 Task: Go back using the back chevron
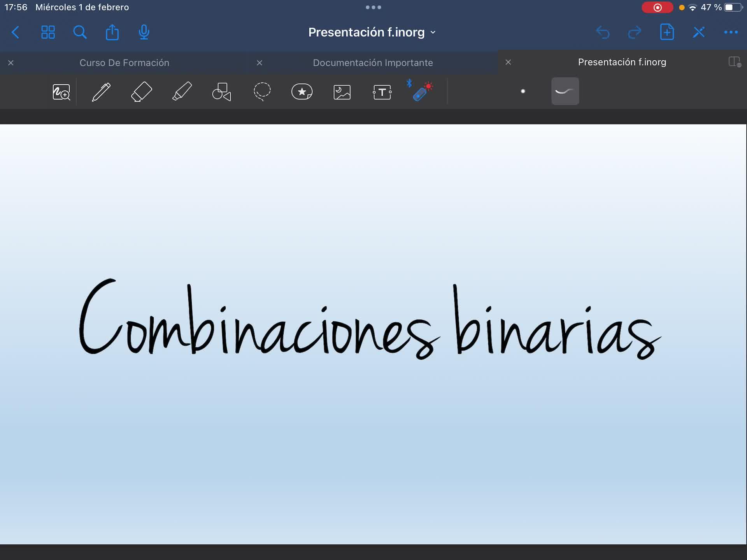(x=16, y=32)
